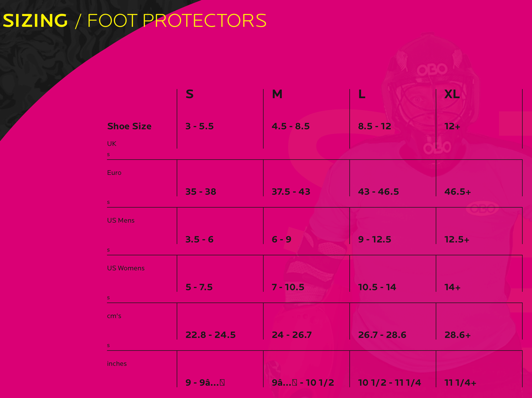Click the Euro XL value 46.5+

457,191
